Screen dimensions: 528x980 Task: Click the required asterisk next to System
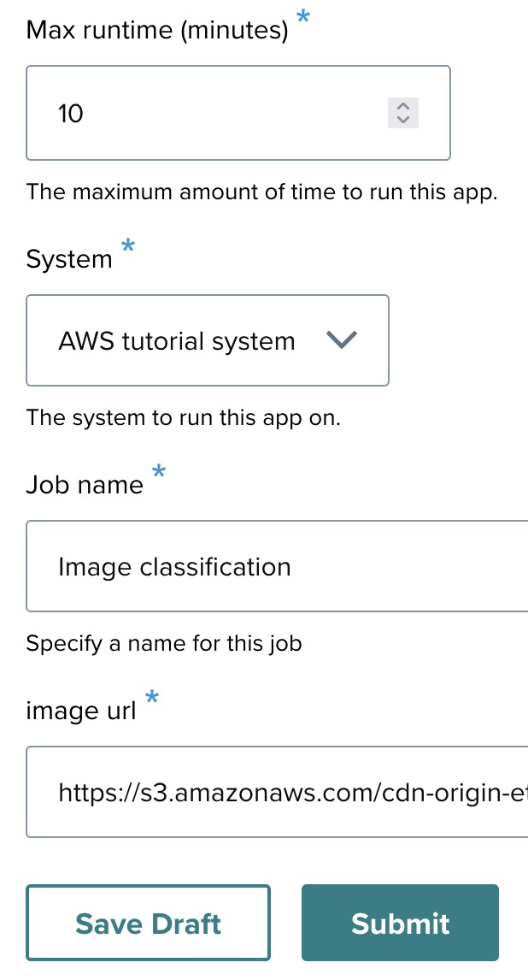pyautogui.click(x=128, y=246)
